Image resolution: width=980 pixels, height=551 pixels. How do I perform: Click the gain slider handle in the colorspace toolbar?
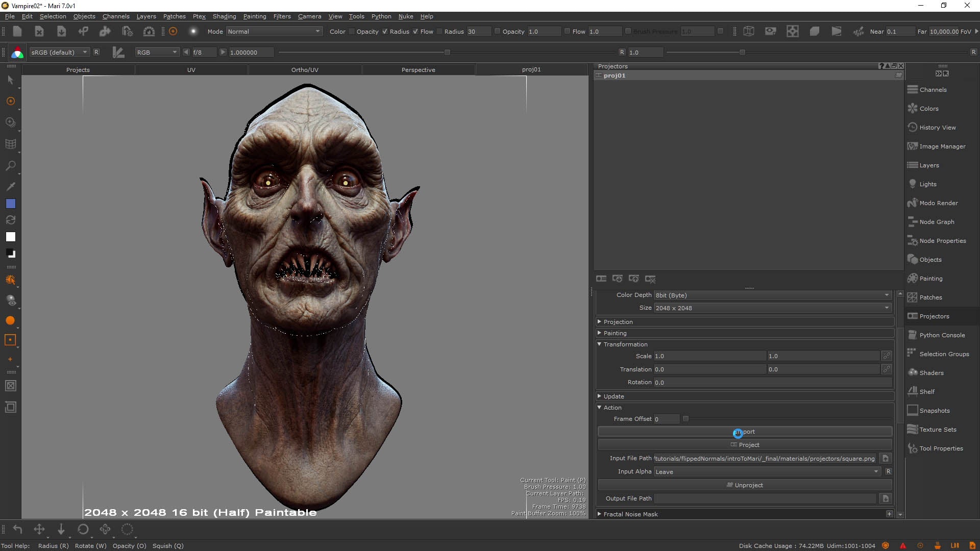(x=447, y=53)
